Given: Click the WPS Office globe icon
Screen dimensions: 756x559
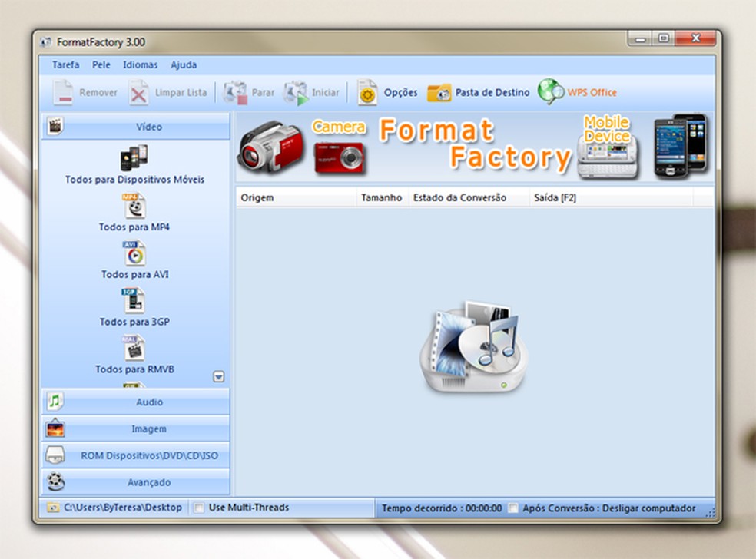Looking at the screenshot, I should point(551,91).
